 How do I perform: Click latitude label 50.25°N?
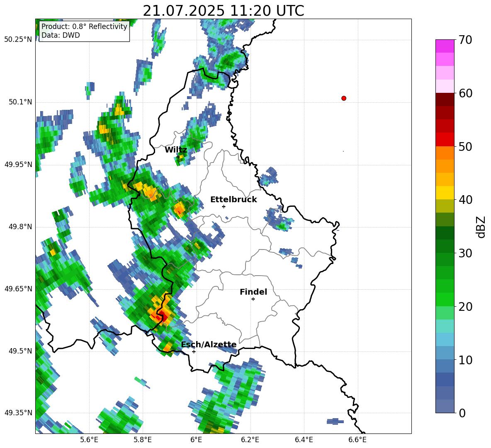point(18,40)
